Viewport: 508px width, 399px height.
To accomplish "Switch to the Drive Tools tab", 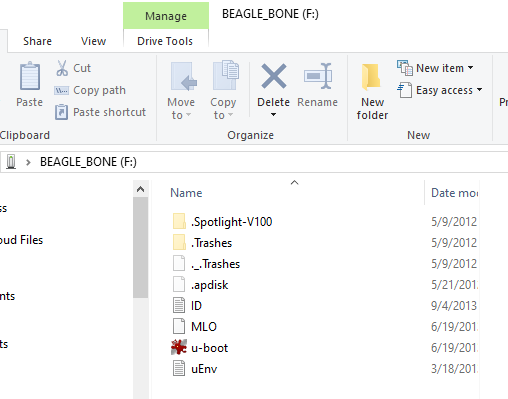I will pyautogui.click(x=165, y=41).
